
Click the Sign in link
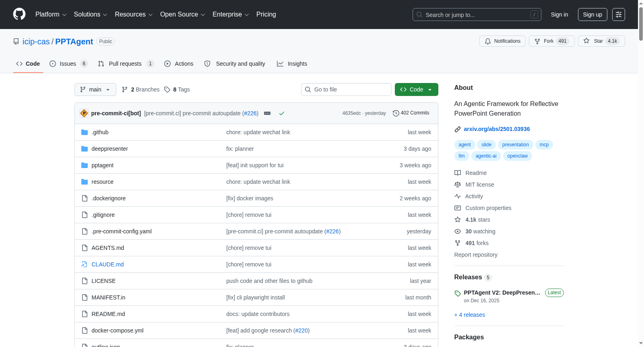click(559, 15)
